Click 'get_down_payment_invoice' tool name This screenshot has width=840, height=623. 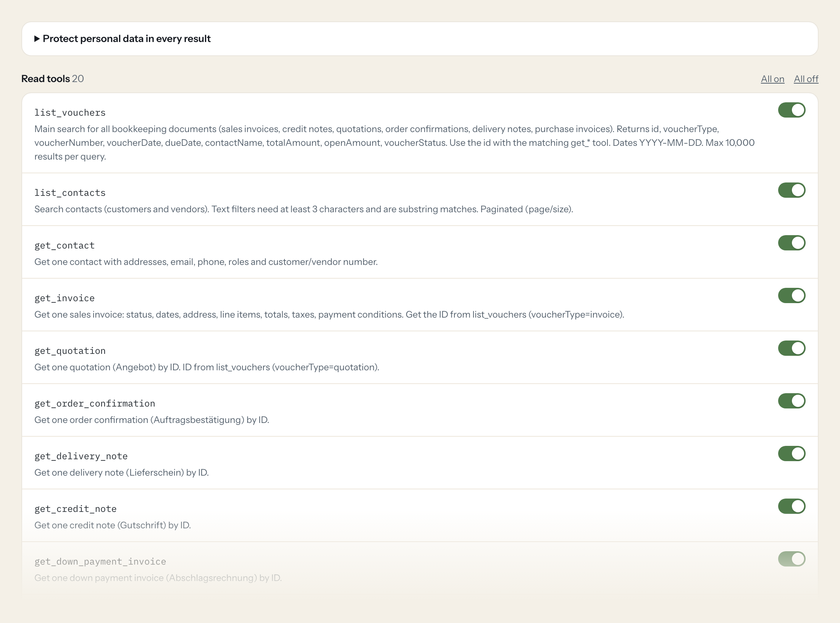point(100,562)
